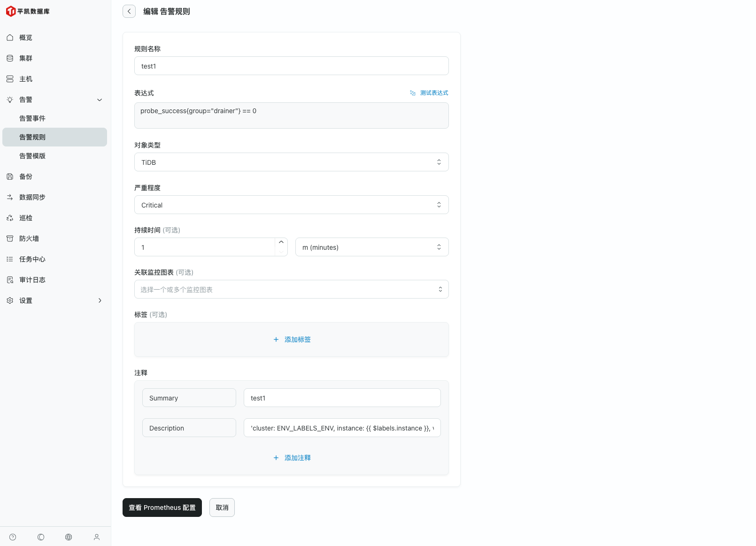
Task: Open language globe icon
Action: [69, 537]
